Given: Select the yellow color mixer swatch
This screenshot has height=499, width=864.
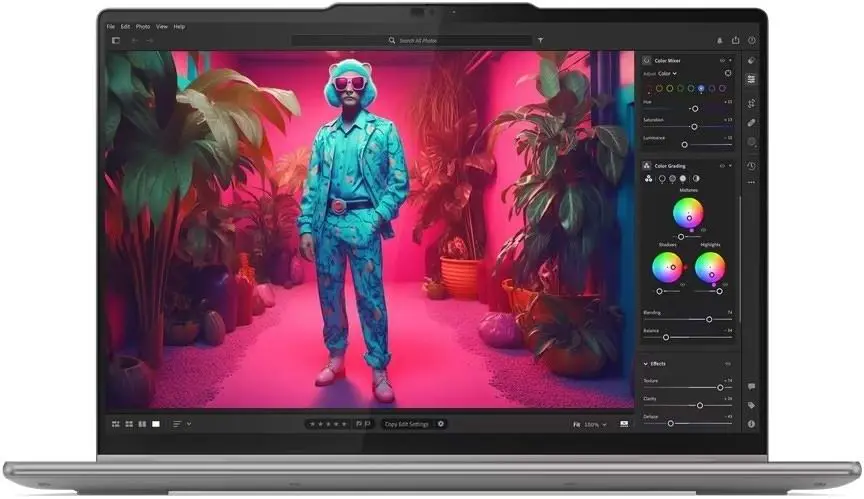Looking at the screenshot, I should click(669, 88).
